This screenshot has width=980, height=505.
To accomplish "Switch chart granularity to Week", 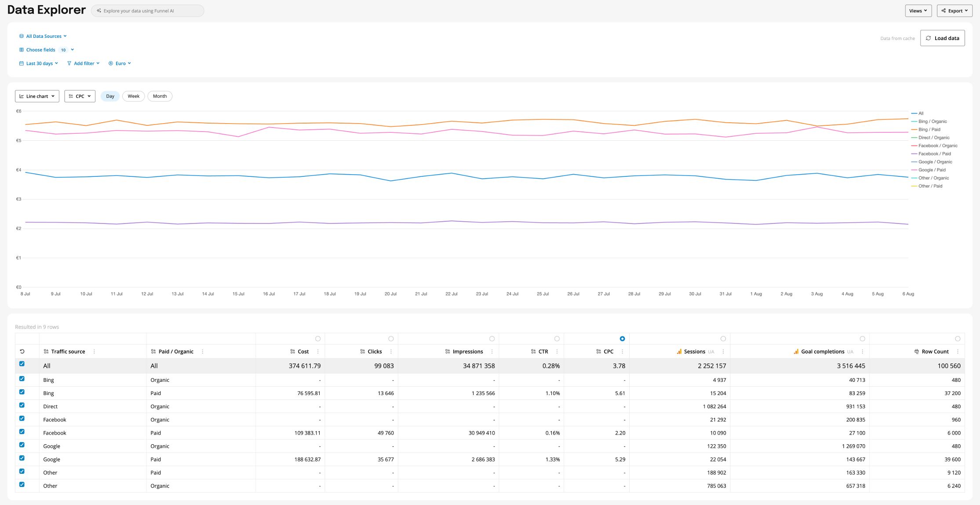I will [134, 96].
